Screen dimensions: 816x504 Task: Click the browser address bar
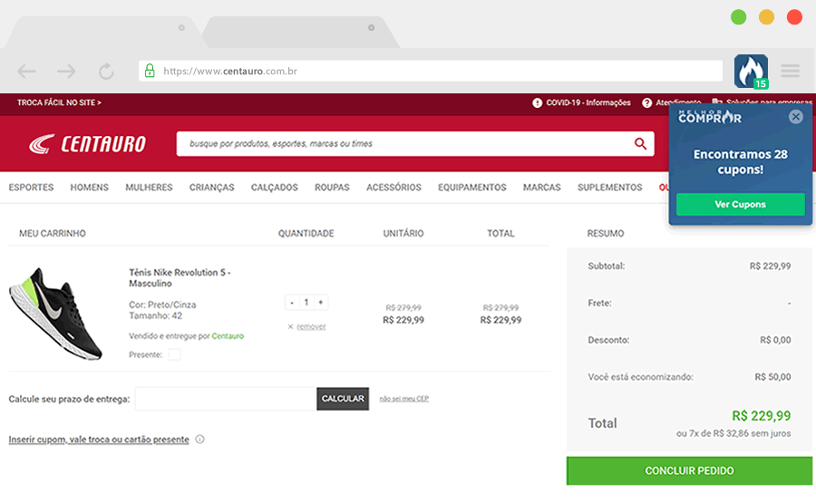(431, 71)
